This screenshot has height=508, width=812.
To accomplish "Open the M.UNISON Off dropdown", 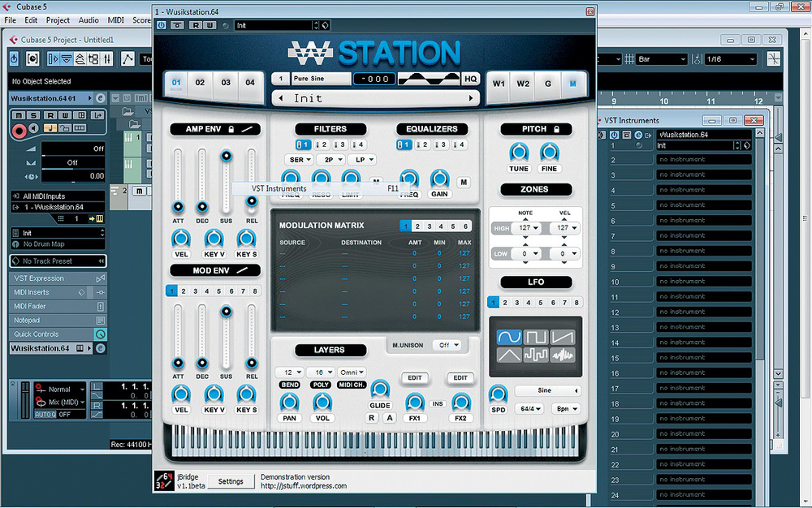I will [x=448, y=345].
